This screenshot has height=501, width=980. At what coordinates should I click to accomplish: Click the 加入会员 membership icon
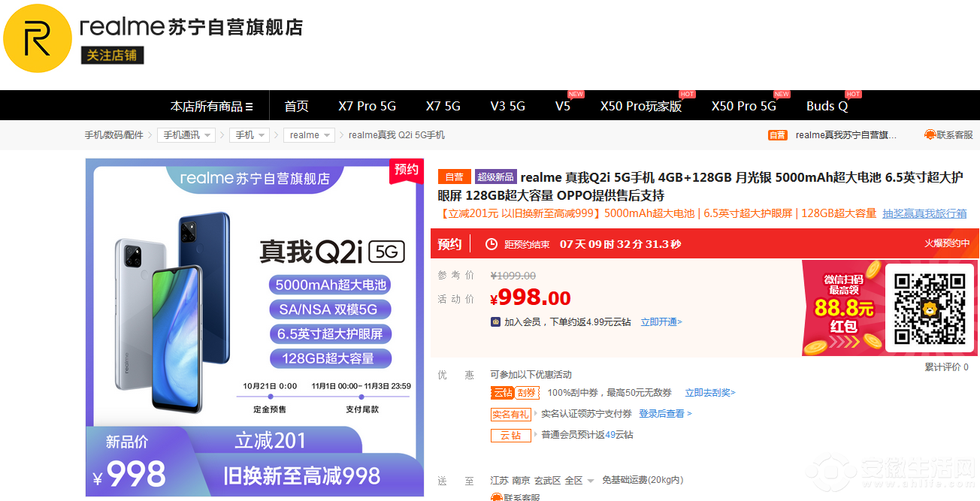tap(495, 322)
